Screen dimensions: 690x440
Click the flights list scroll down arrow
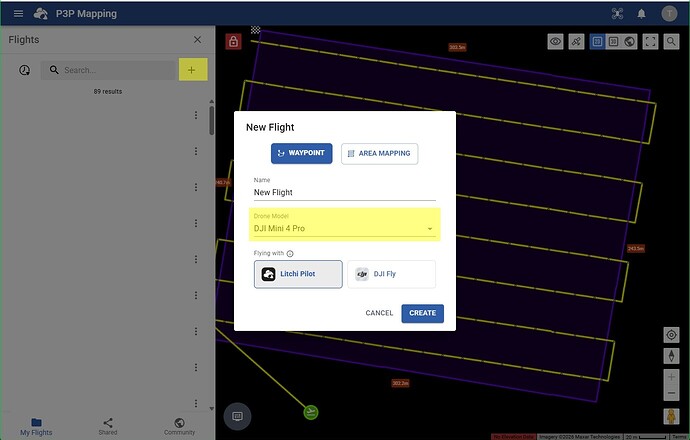(x=212, y=409)
